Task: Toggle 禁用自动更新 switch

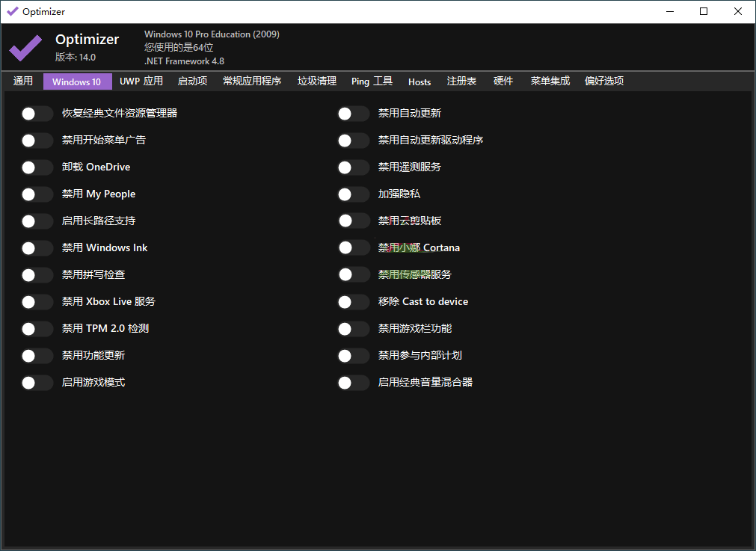Action: click(354, 114)
